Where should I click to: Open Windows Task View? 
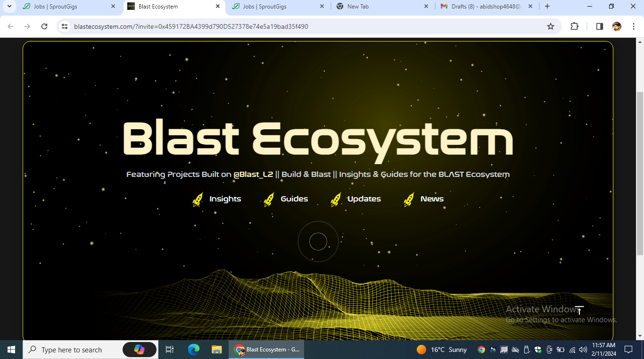tap(170, 350)
